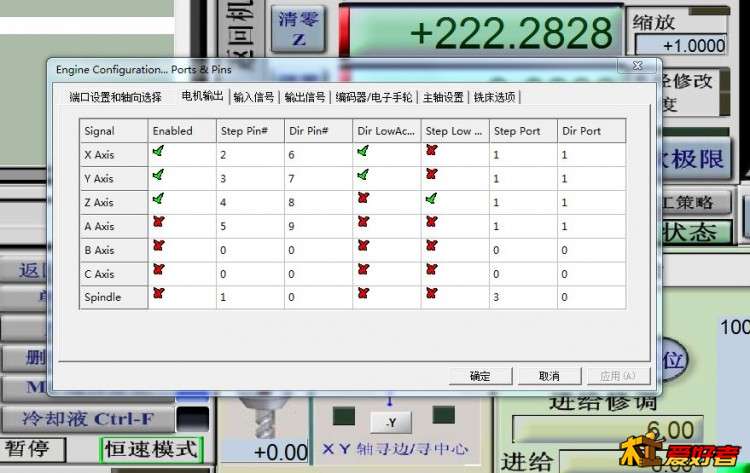Switch to the 输出信号 tab

click(305, 98)
